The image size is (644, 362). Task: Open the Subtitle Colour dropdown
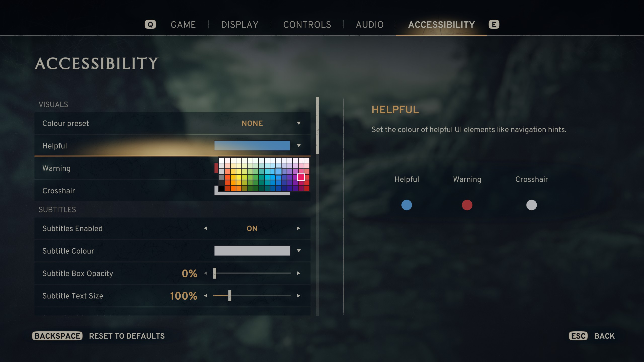pyautogui.click(x=299, y=251)
